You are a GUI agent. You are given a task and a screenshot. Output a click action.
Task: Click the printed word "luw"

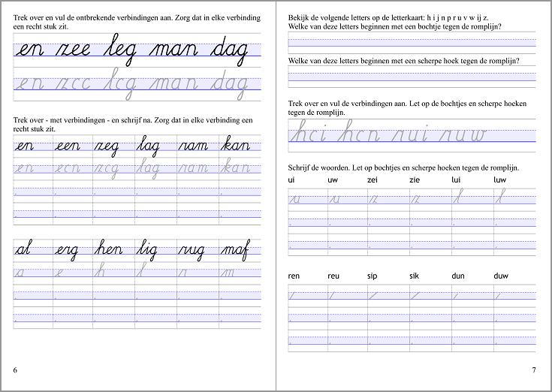click(499, 180)
